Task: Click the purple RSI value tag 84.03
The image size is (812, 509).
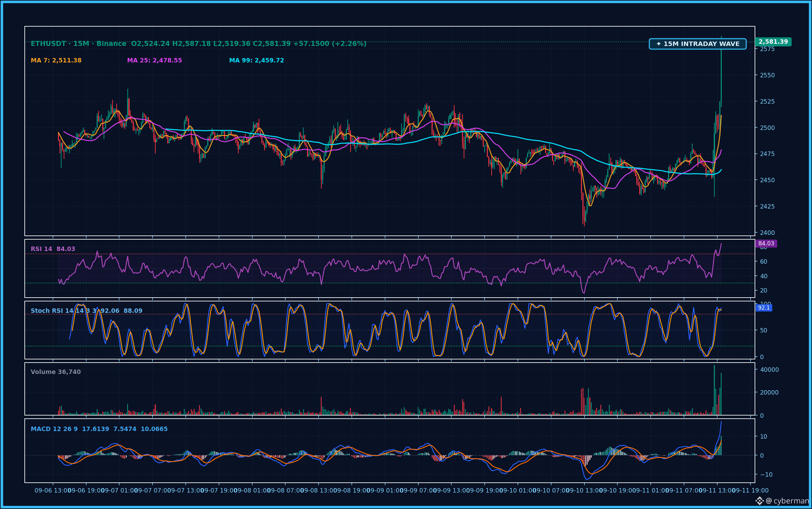Action: click(766, 243)
